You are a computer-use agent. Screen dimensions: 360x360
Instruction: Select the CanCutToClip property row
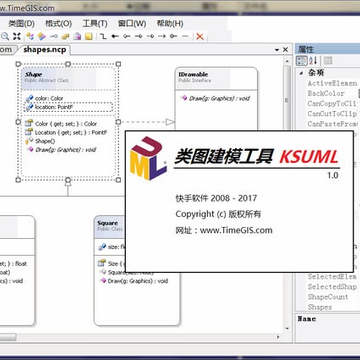332,114
